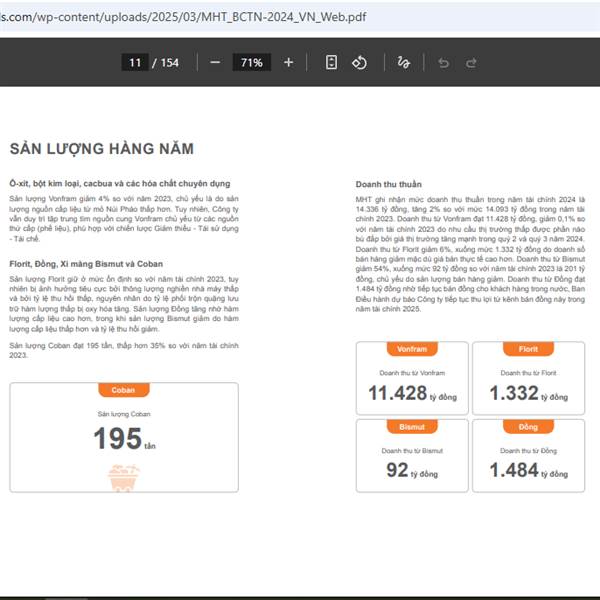Click the 'Ô-xit, bột kim loại' subheading
600x600 pixels.
pyautogui.click(x=120, y=183)
